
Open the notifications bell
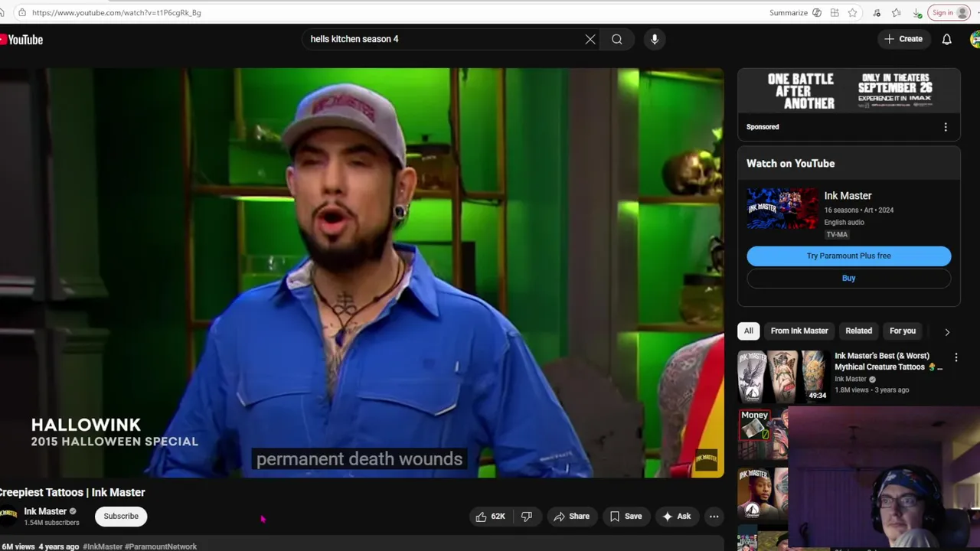(x=947, y=39)
